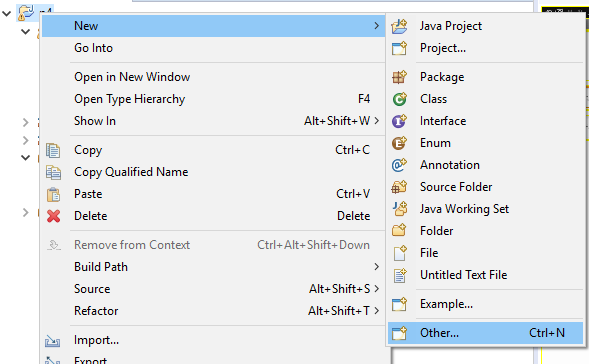
Task: Create a new Annotation
Action: pyautogui.click(x=485, y=165)
